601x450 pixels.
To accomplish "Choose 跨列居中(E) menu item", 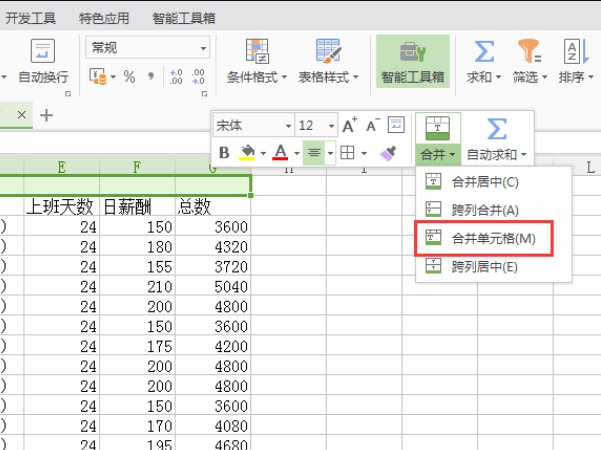I will (493, 266).
